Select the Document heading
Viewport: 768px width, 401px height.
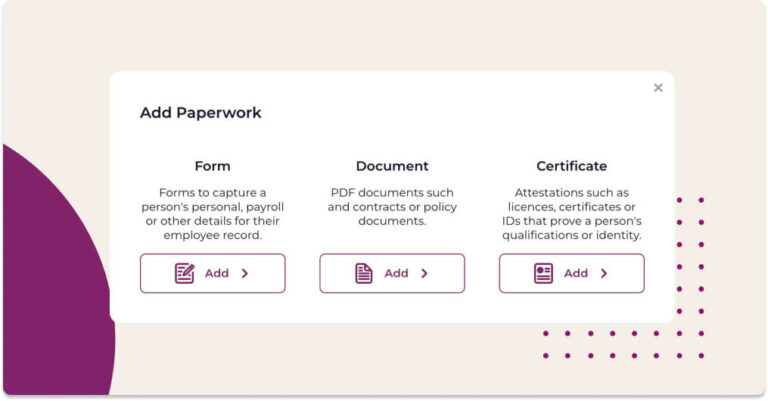[392, 166]
